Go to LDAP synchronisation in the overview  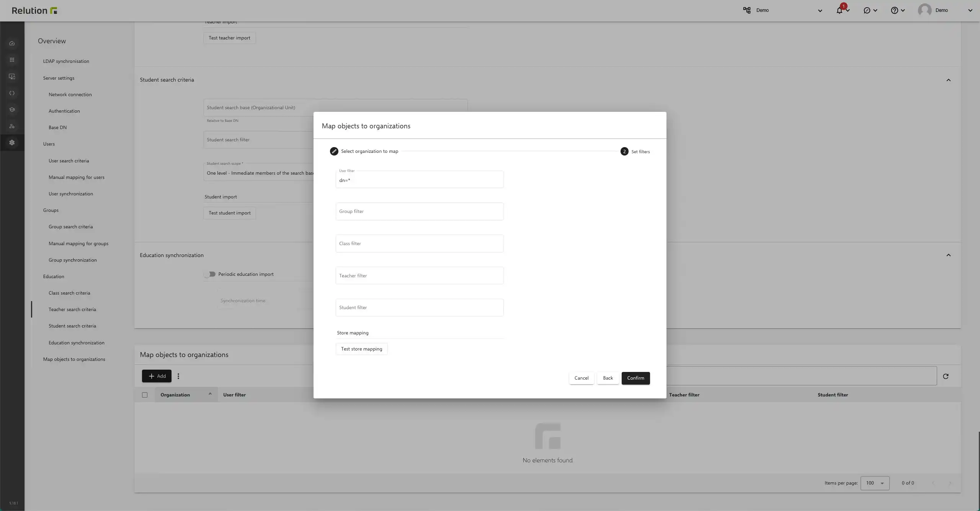tap(66, 61)
